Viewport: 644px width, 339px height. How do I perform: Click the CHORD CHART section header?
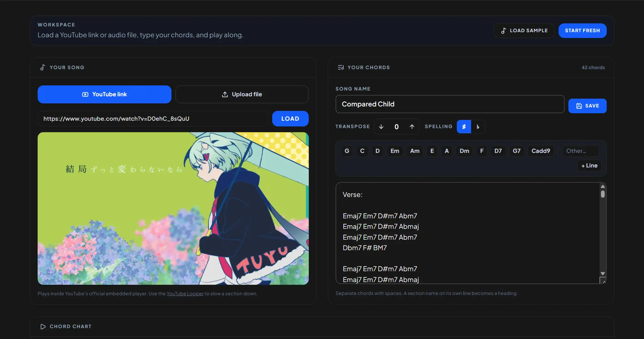(71, 326)
